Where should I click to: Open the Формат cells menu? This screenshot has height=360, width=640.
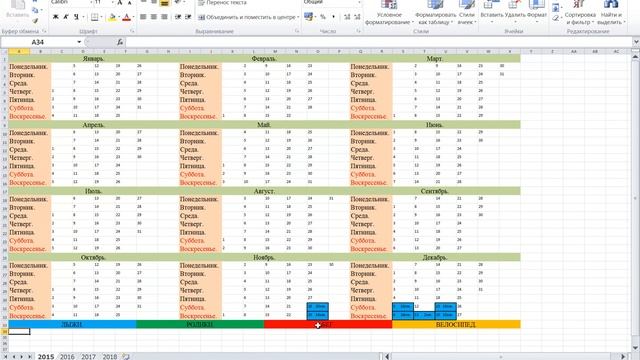tap(536, 11)
